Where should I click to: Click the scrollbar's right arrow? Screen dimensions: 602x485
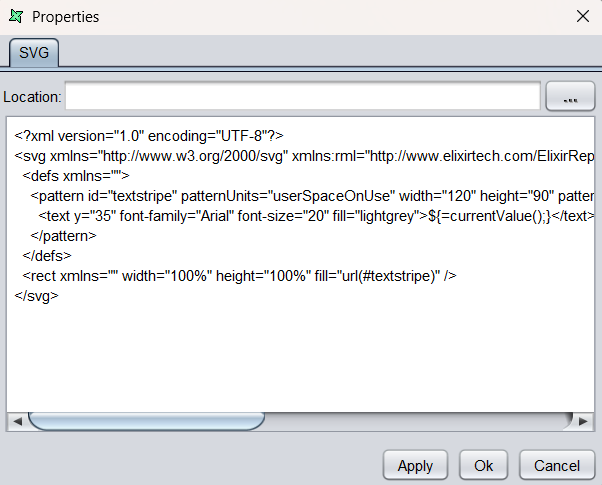click(x=583, y=421)
